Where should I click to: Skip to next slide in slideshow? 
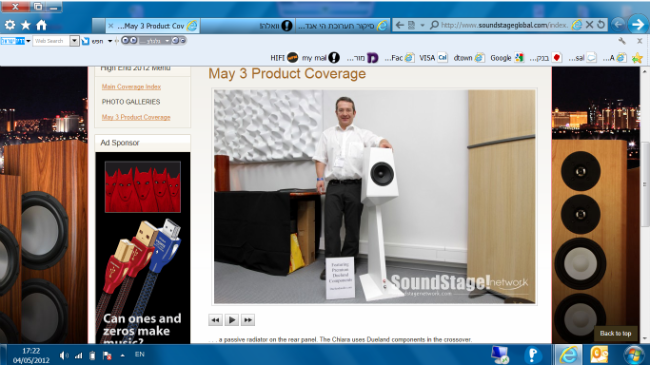point(248,320)
